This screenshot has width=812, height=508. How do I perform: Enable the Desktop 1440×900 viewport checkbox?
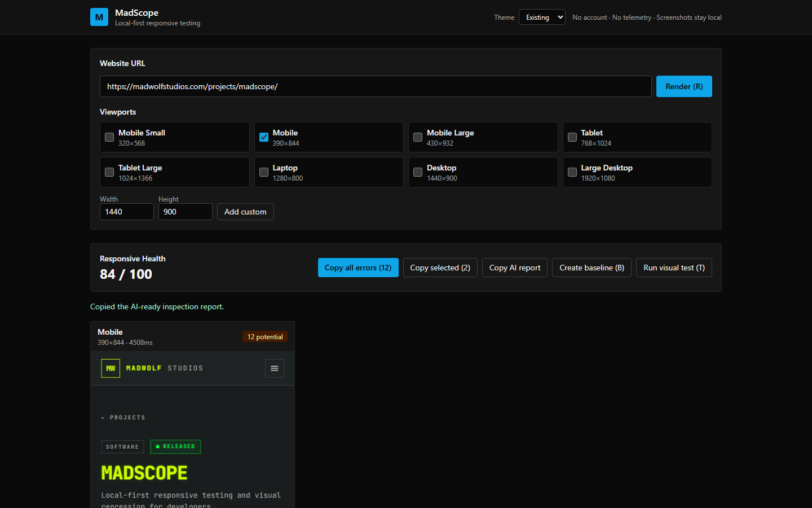418,172
